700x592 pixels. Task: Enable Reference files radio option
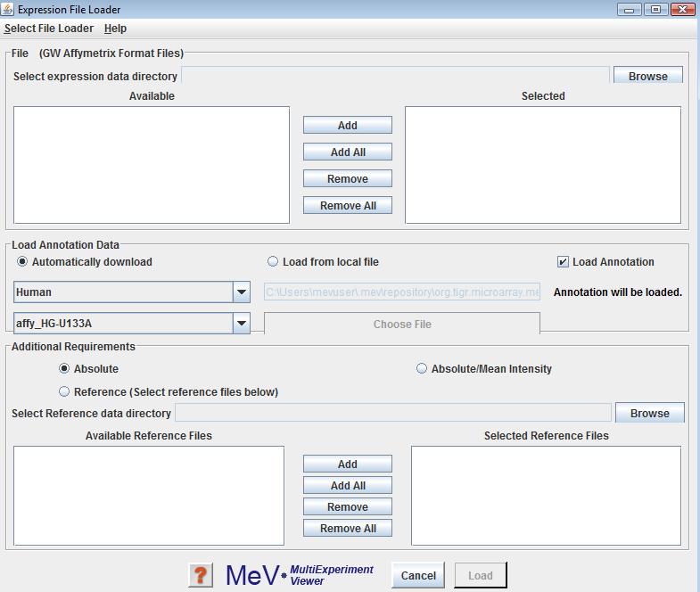[64, 391]
